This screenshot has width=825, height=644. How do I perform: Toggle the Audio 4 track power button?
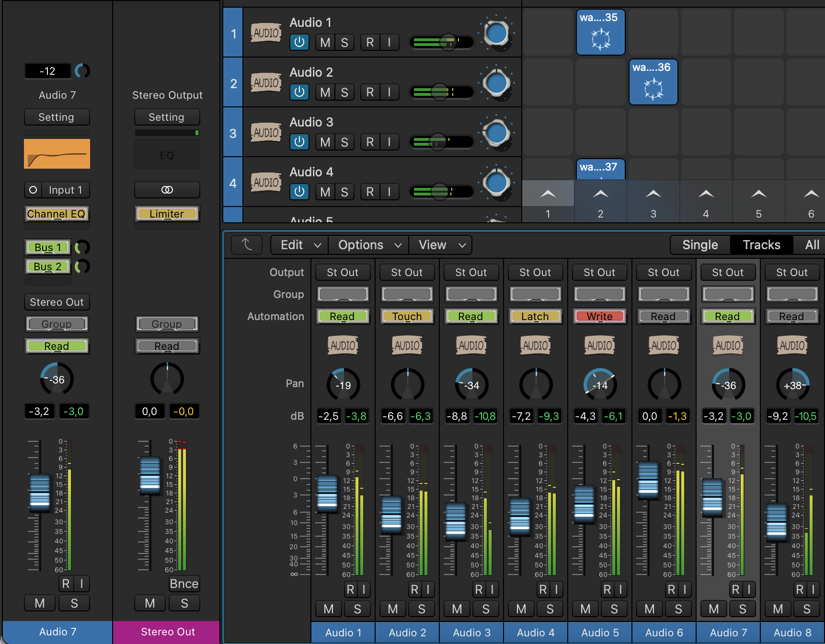[299, 192]
